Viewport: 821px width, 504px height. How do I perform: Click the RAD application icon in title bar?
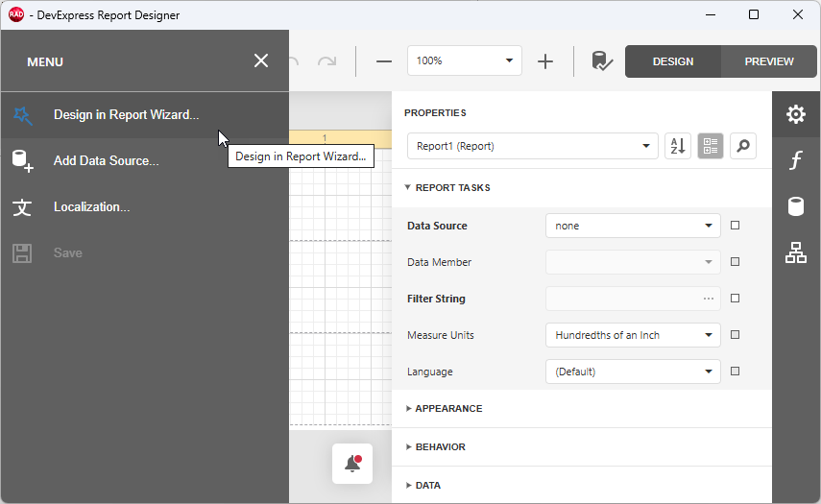(x=16, y=14)
